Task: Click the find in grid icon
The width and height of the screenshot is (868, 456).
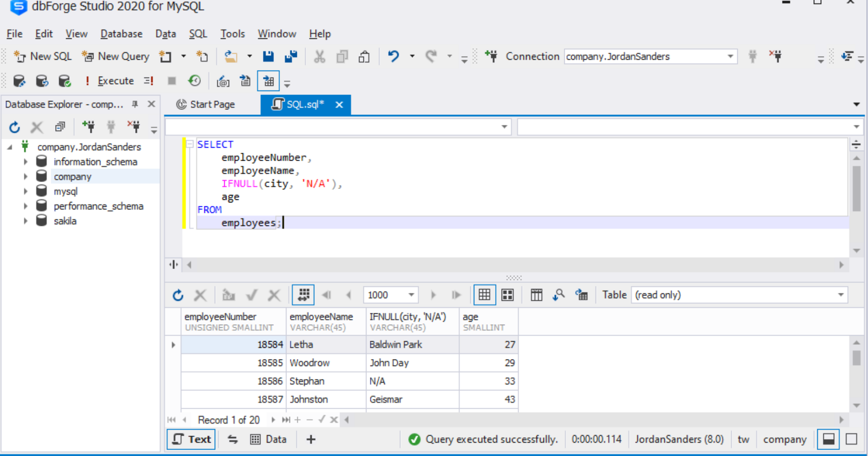Action: [x=559, y=295]
